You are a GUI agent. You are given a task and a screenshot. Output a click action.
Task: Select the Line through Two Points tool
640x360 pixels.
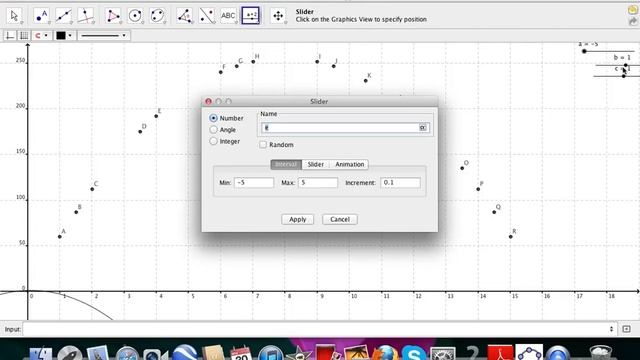pyautogui.click(x=64, y=16)
